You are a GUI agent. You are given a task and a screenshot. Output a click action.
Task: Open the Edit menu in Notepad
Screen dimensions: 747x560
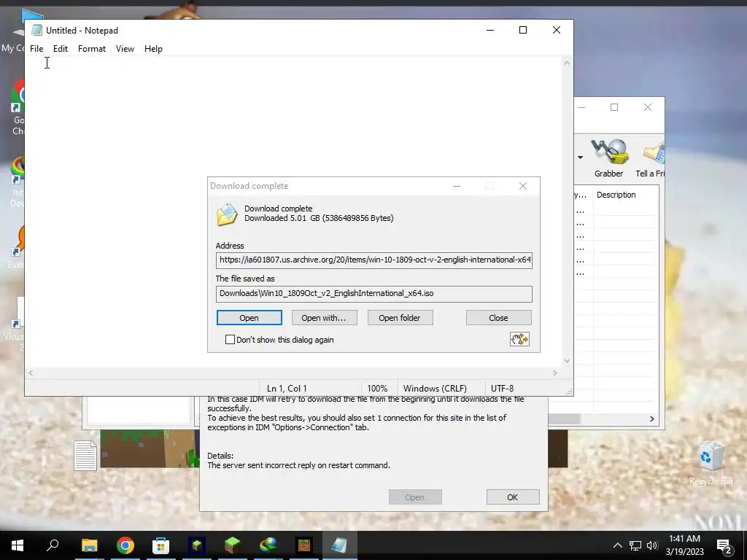click(x=60, y=49)
